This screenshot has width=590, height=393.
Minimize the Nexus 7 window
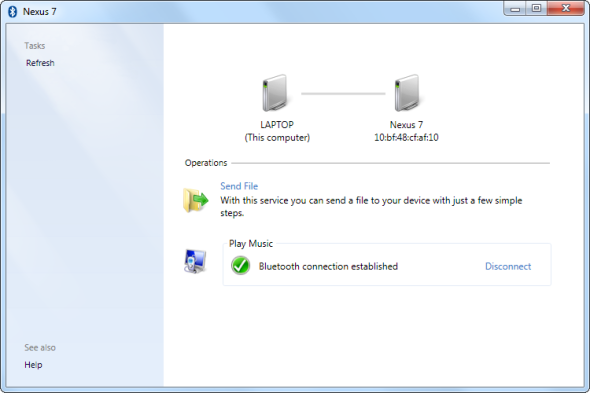515,8
